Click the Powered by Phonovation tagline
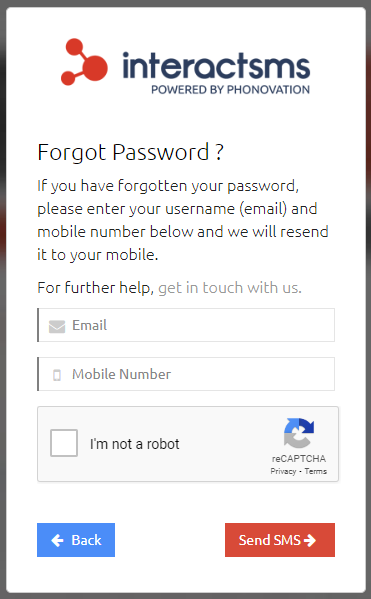Viewport: 371px width, 599px height. tap(230, 90)
